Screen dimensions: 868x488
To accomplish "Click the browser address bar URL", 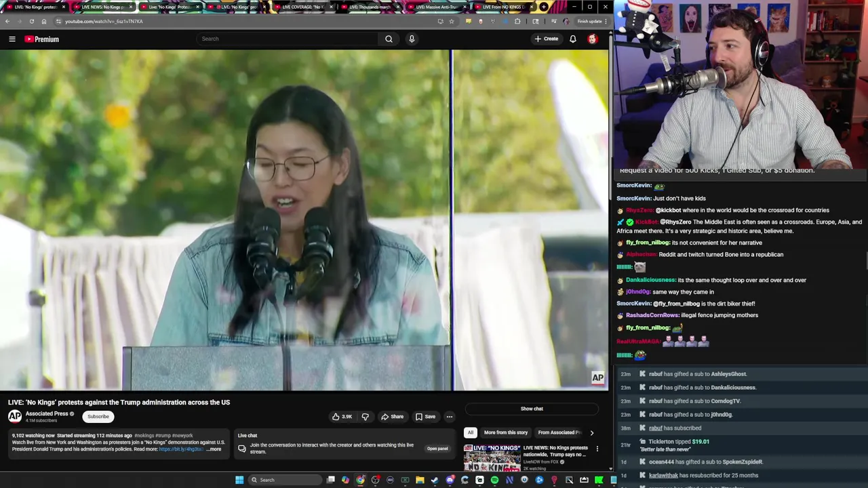I will pos(104,22).
